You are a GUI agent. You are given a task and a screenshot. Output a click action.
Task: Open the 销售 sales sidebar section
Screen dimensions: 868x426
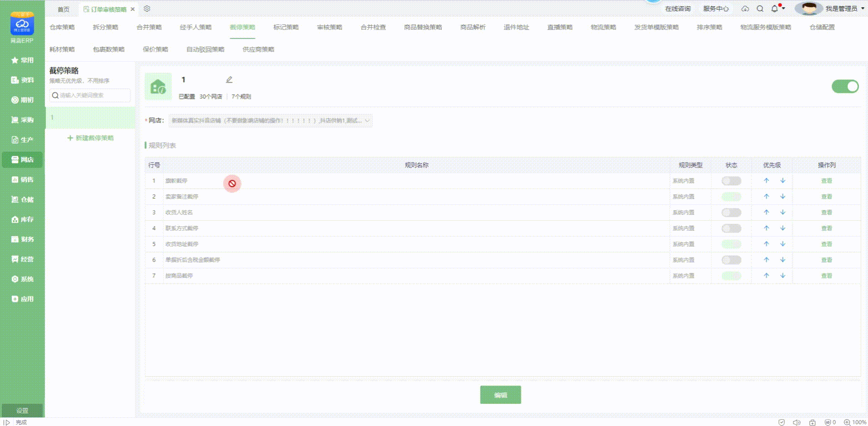pos(22,179)
